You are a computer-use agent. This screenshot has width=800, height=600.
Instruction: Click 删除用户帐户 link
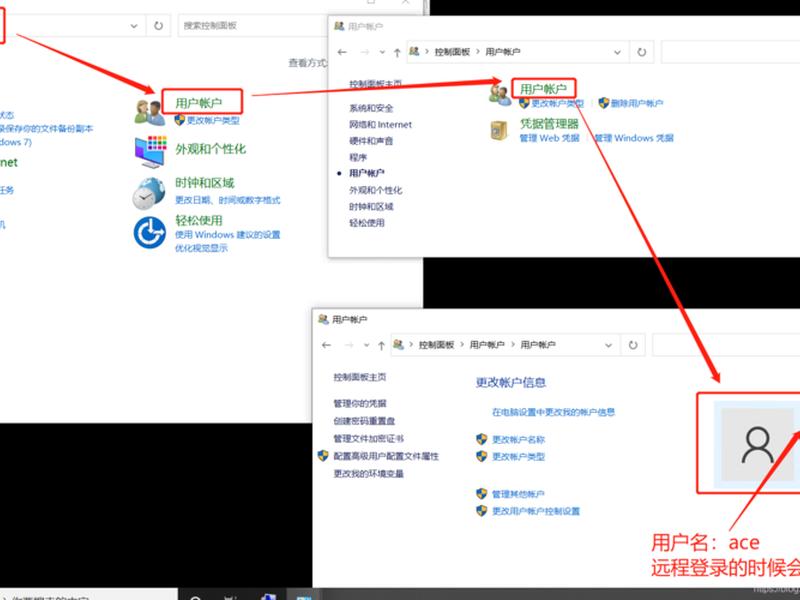coord(637,104)
